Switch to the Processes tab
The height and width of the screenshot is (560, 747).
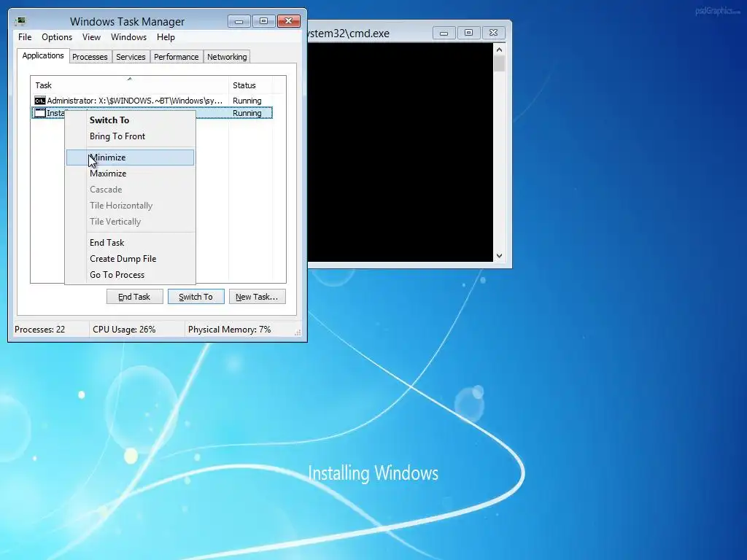click(x=90, y=57)
